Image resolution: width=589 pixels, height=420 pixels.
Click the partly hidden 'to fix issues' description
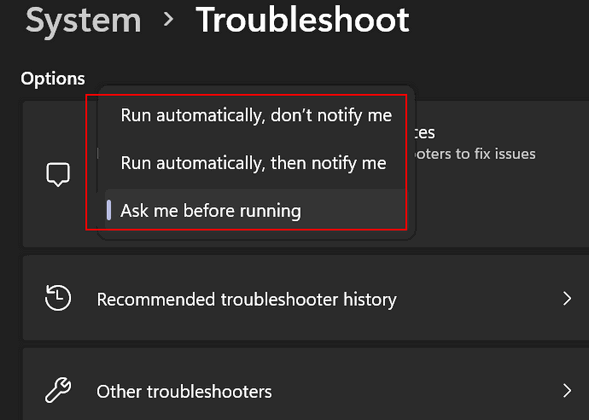475,154
